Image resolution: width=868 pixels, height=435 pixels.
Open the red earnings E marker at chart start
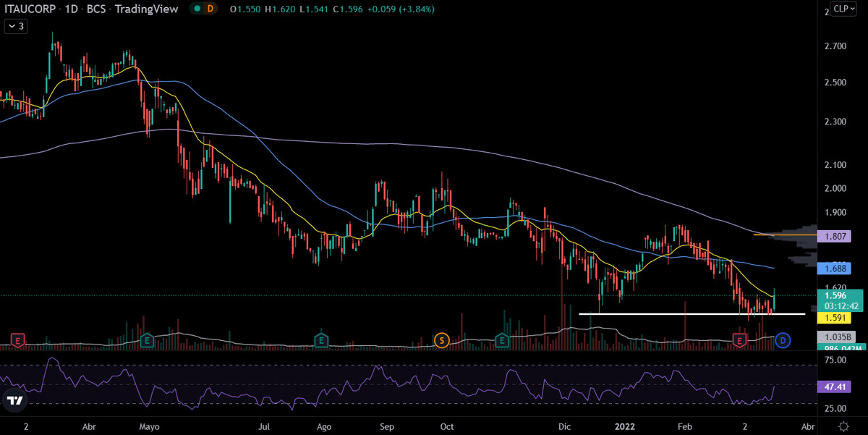pyautogui.click(x=18, y=339)
